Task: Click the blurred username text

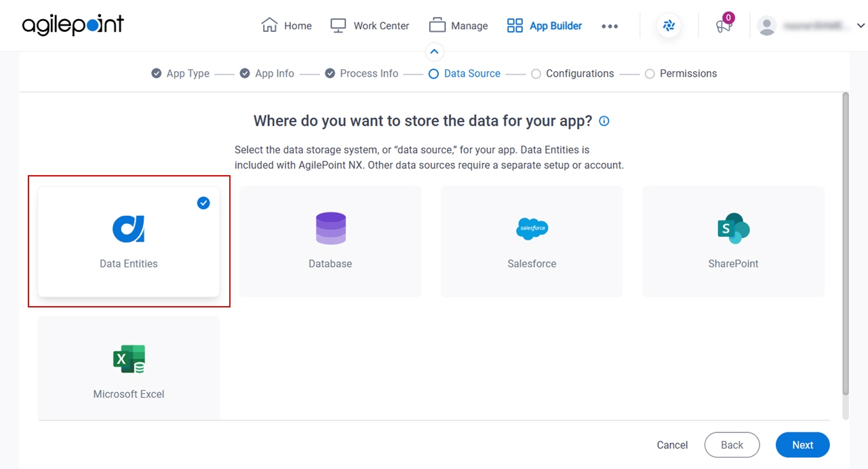Action: pyautogui.click(x=815, y=26)
